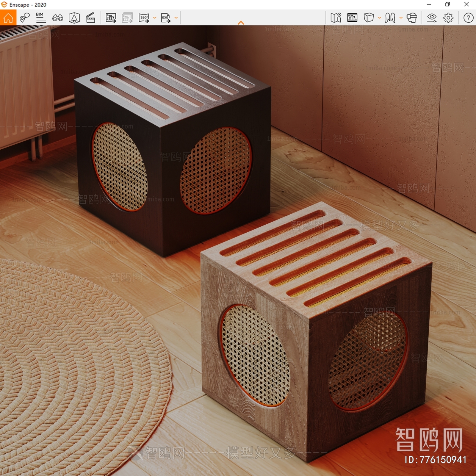Viewport: 476px width, 476px height.
Task: Open the minimap icon with location pin
Action: pyautogui.click(x=336, y=18)
